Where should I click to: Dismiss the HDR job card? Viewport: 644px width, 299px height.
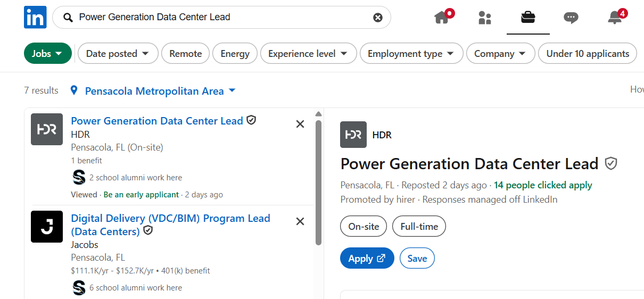(300, 124)
